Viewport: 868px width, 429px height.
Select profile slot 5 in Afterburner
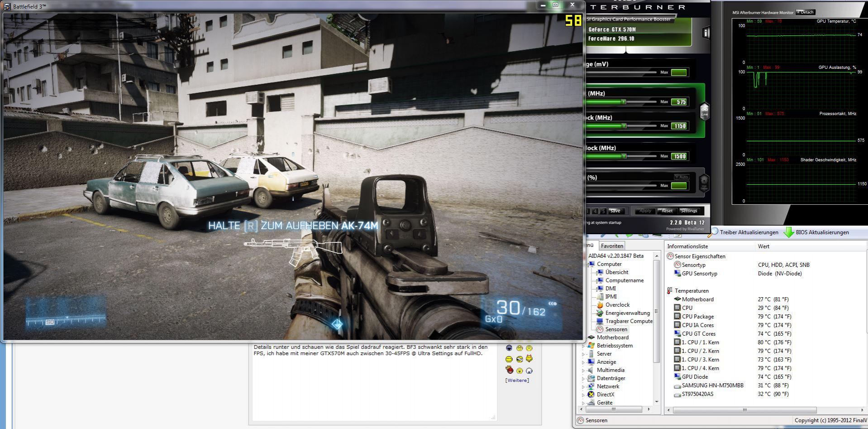point(603,211)
